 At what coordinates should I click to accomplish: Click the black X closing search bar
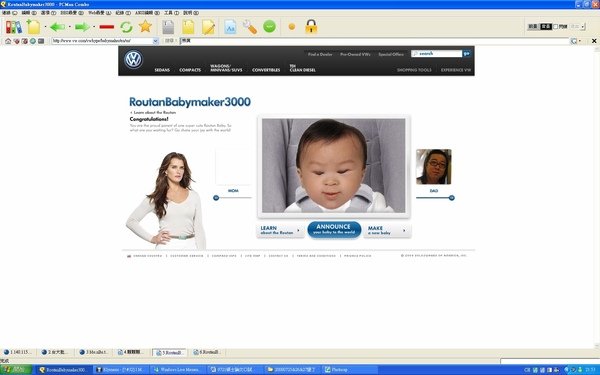coord(594,41)
